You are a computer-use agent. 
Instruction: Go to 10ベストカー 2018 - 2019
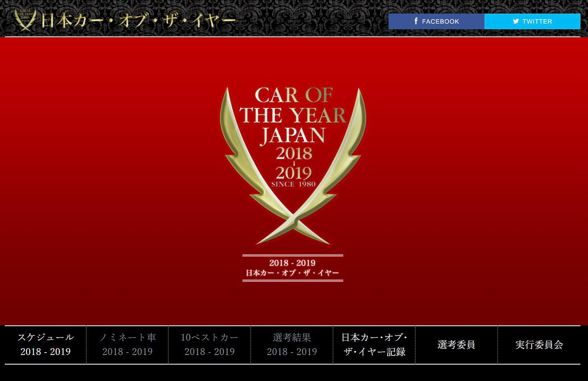coord(209,345)
